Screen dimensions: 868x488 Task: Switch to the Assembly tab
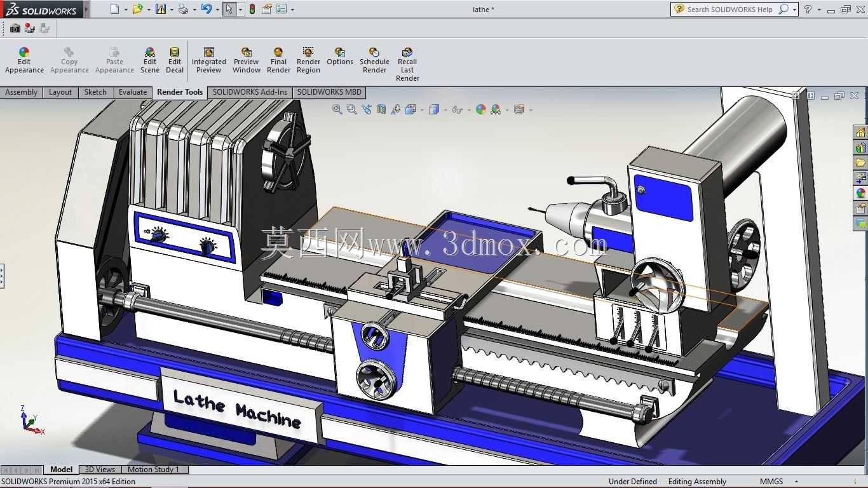[x=22, y=92]
